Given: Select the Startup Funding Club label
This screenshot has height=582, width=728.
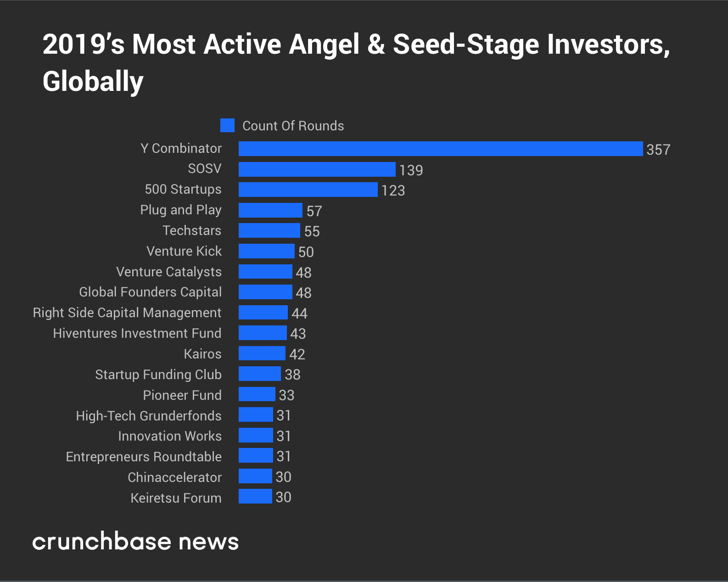Looking at the screenshot, I should (x=158, y=375).
